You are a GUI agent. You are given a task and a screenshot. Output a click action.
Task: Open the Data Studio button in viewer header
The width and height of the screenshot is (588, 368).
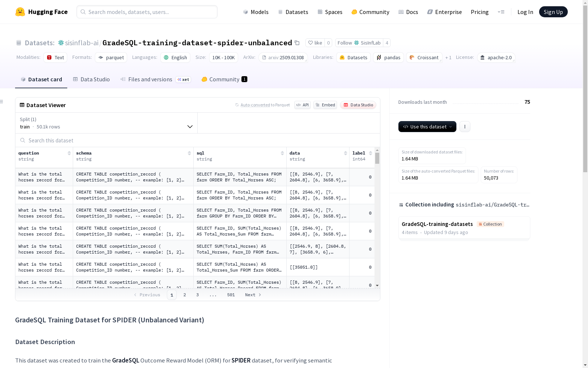[358, 105]
